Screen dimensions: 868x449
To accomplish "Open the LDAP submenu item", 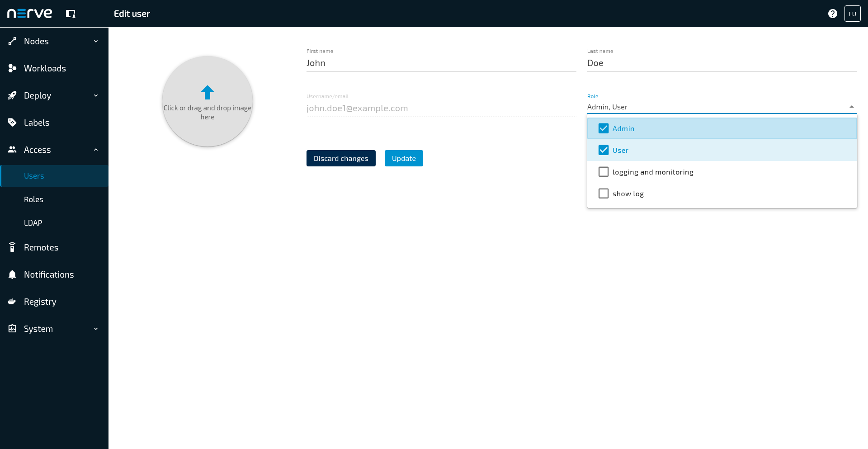I will tap(54, 223).
